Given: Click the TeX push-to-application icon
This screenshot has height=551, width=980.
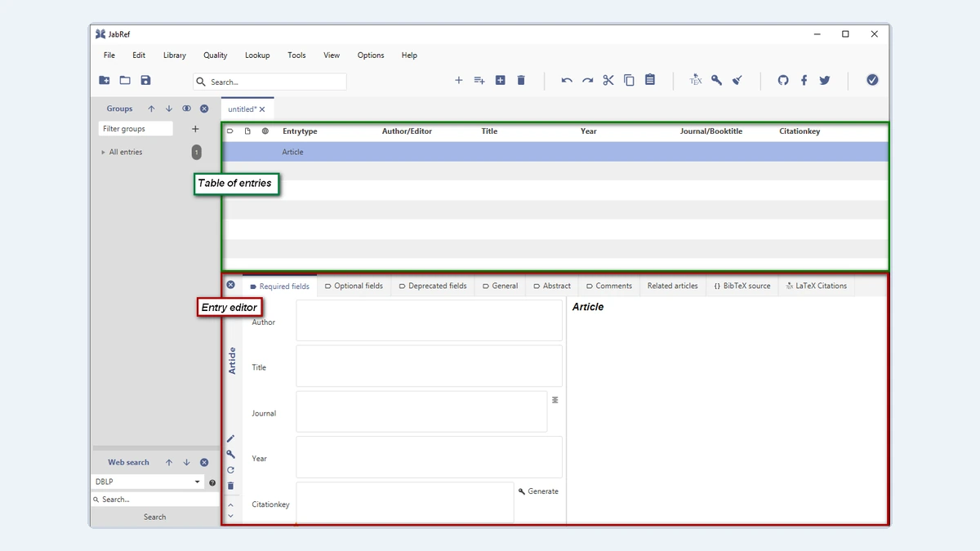Looking at the screenshot, I should 696,80.
